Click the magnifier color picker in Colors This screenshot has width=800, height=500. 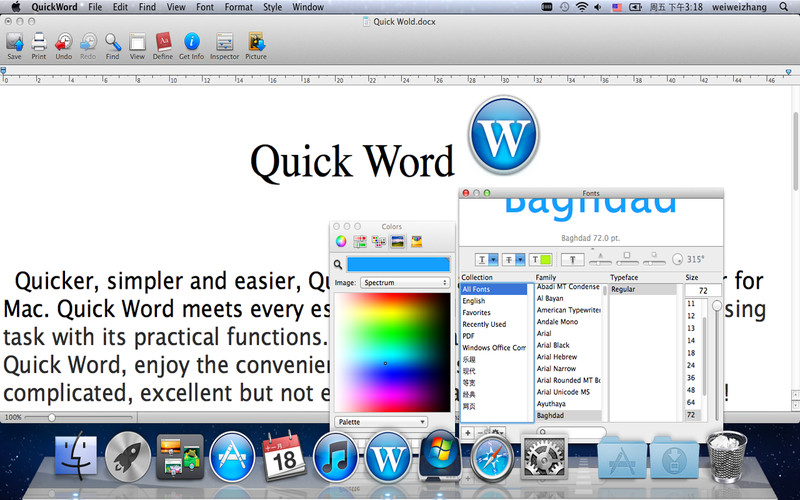[x=338, y=264]
